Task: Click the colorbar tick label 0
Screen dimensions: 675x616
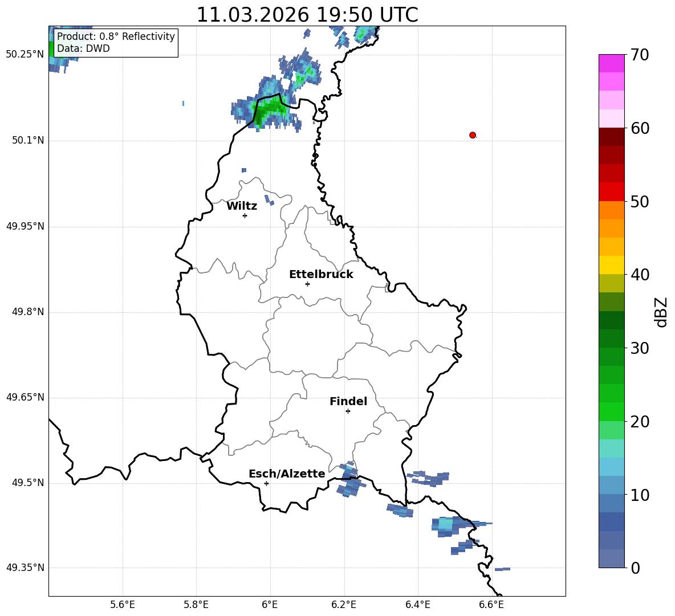Action: pos(635,568)
